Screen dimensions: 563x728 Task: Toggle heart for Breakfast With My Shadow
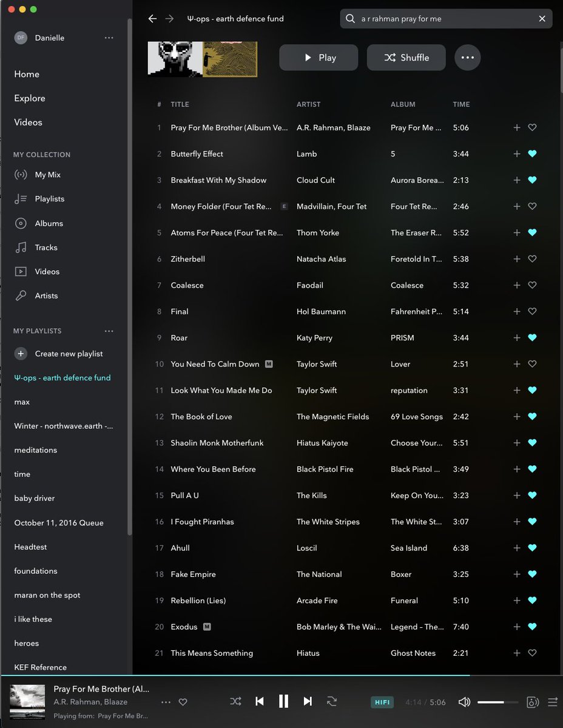(x=532, y=180)
